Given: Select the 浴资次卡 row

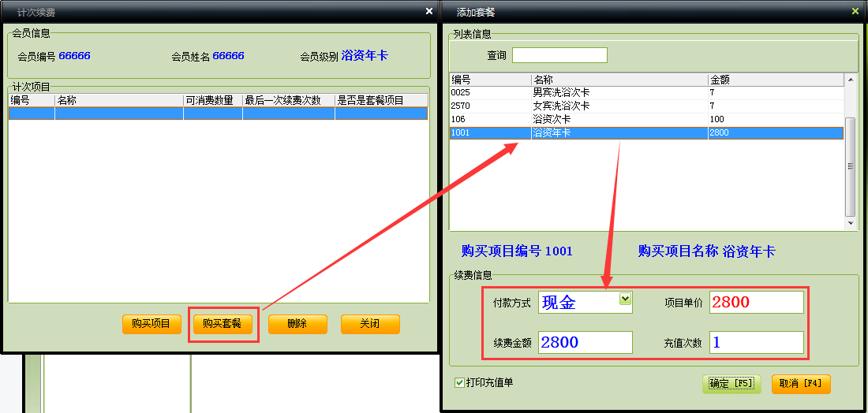Looking at the screenshot, I should (x=646, y=119).
